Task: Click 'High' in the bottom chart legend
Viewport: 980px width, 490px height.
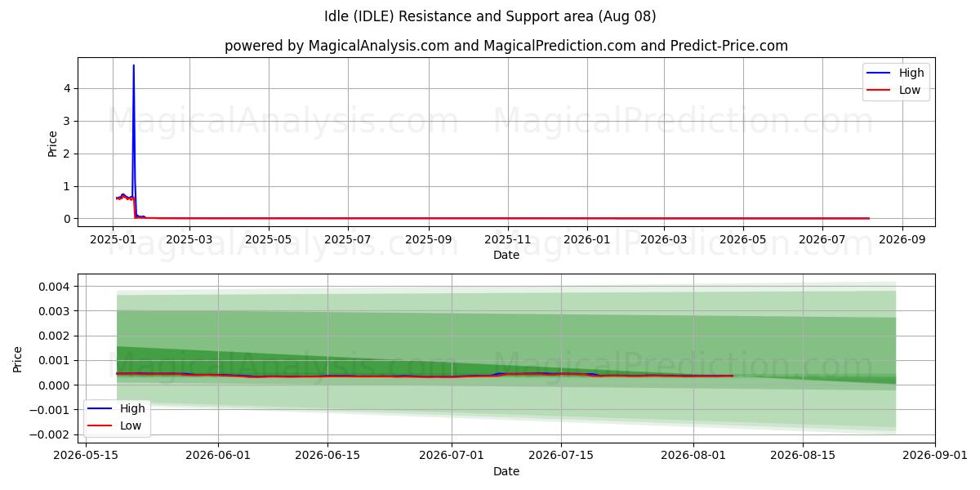Action: [132, 408]
